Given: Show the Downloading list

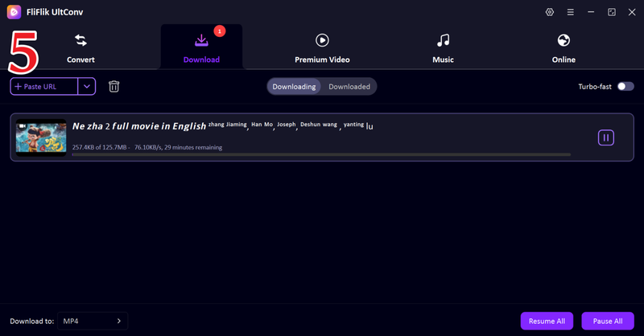Looking at the screenshot, I should [294, 87].
